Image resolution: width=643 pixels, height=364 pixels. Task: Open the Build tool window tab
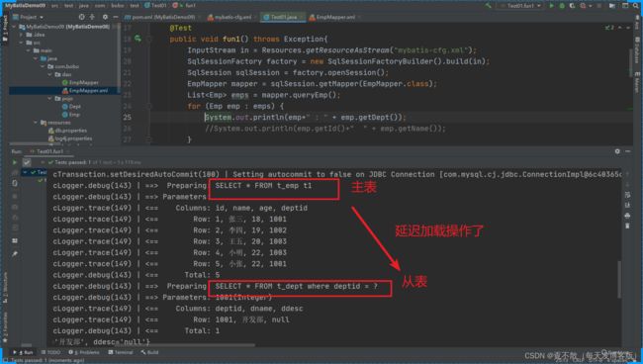coord(149,352)
